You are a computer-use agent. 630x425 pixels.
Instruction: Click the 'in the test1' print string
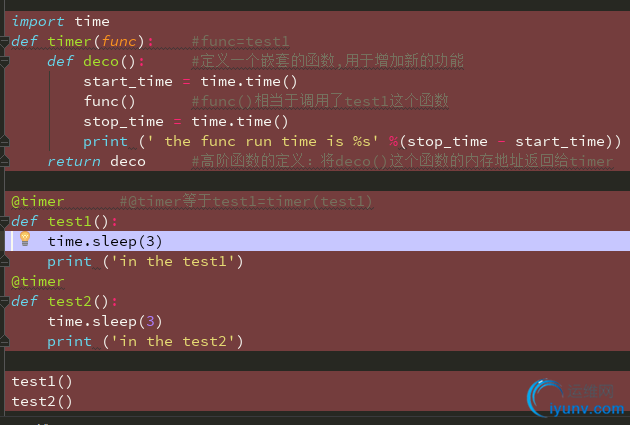[x=180, y=261]
